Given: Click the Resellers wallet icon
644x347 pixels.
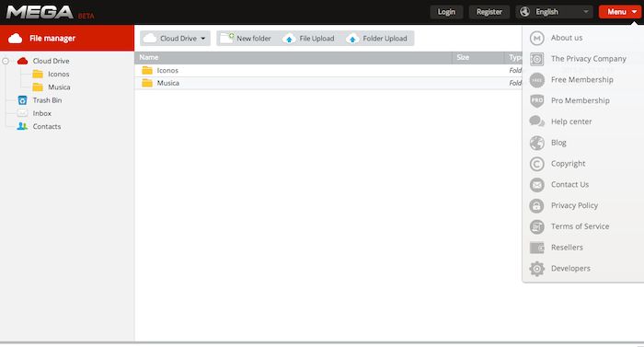Looking at the screenshot, I should (x=536, y=248).
